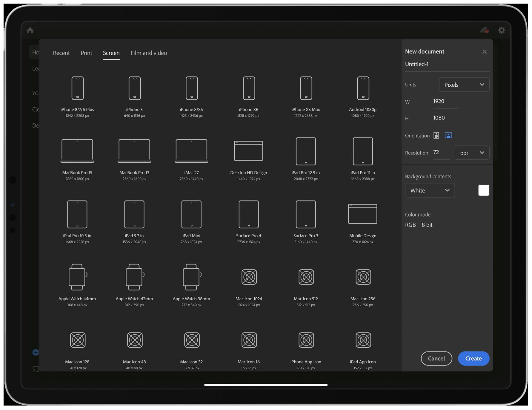
Task: Switch to the Print tab
Action: [x=86, y=53]
